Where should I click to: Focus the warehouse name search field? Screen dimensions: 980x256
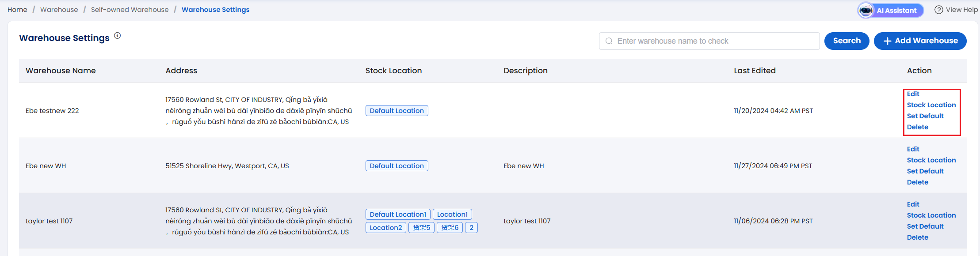coord(709,41)
